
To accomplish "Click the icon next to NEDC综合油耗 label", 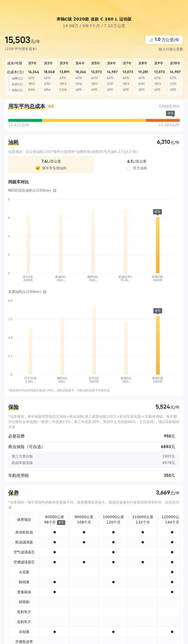I will point(55,191).
